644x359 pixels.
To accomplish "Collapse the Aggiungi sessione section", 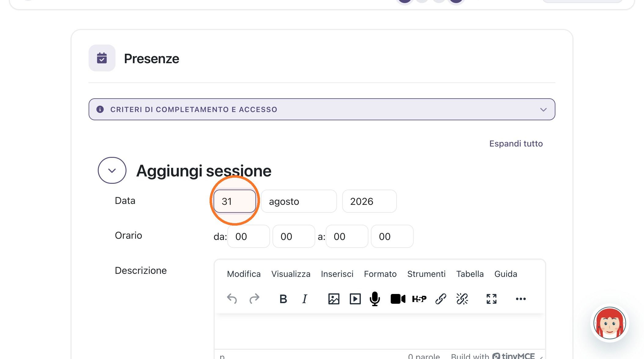I will 112,170.
